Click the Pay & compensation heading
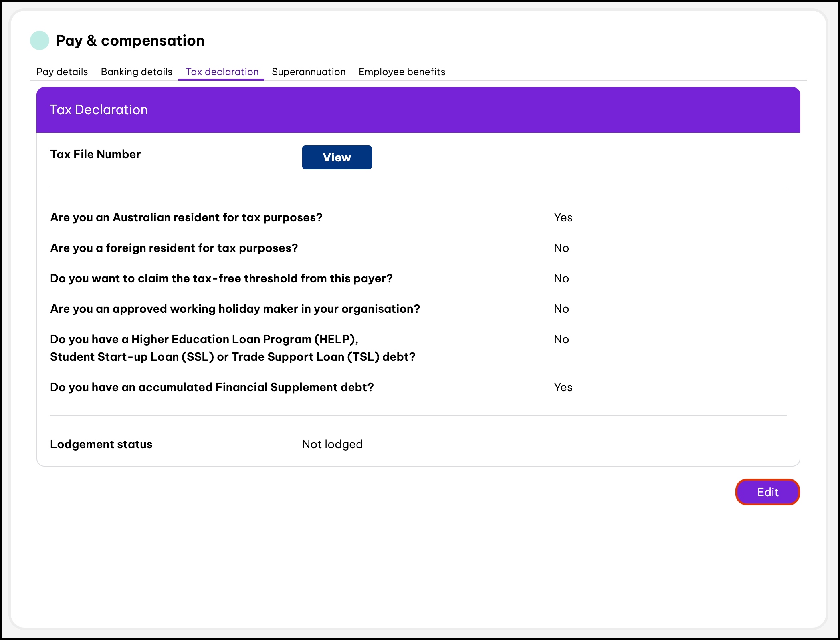The height and width of the screenshot is (640, 840). [x=130, y=40]
